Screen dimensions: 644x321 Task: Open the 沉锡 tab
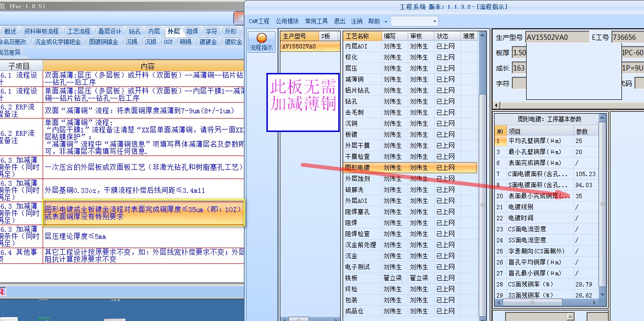(131, 42)
